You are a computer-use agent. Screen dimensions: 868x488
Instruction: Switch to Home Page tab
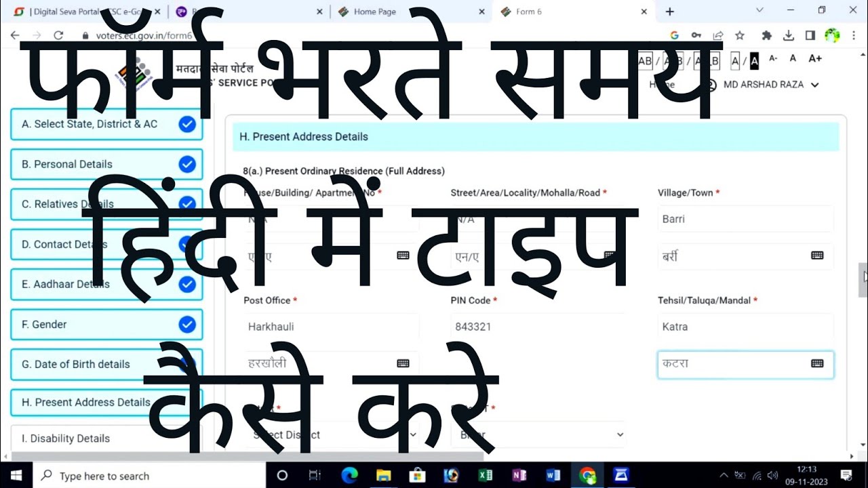coord(412,12)
